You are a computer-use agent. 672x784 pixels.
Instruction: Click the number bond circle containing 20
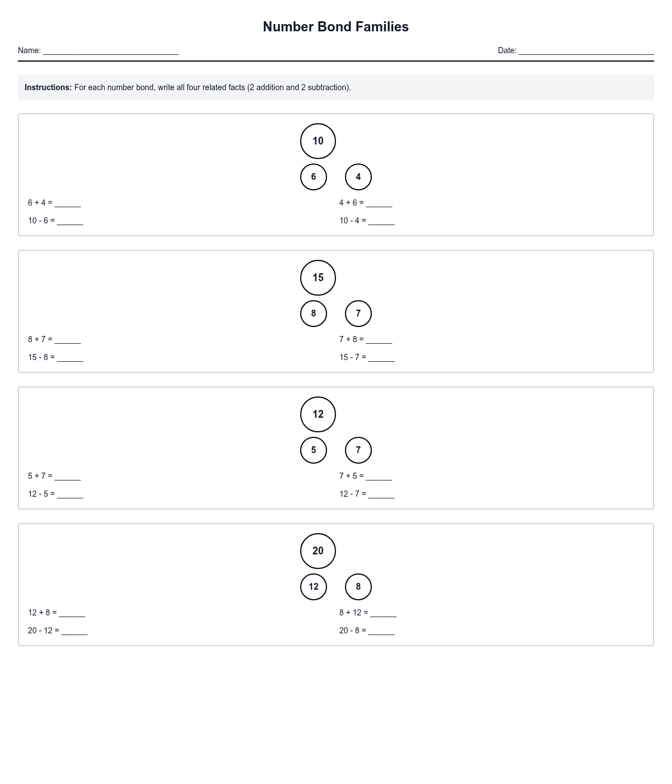click(x=318, y=551)
